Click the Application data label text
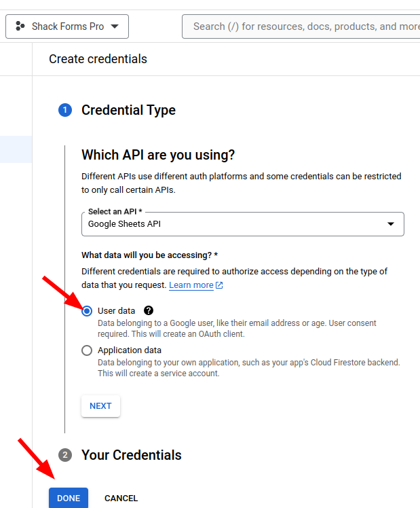This screenshot has width=420, height=508. click(130, 350)
